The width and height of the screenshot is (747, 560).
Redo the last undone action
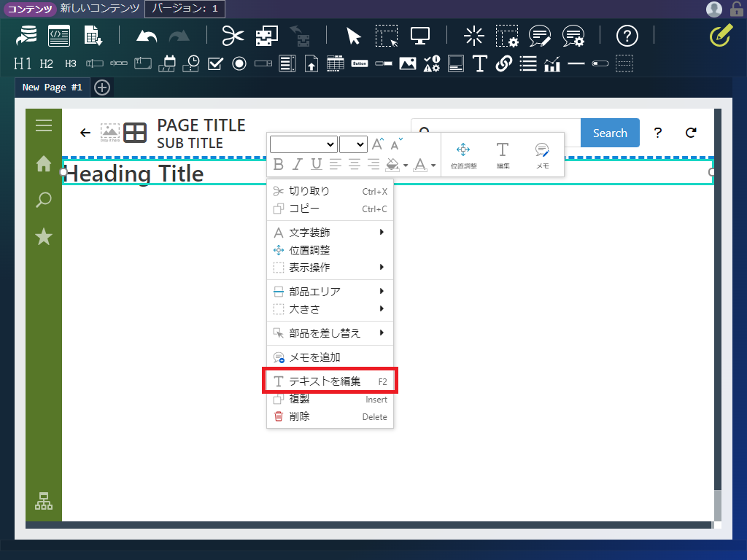point(179,36)
